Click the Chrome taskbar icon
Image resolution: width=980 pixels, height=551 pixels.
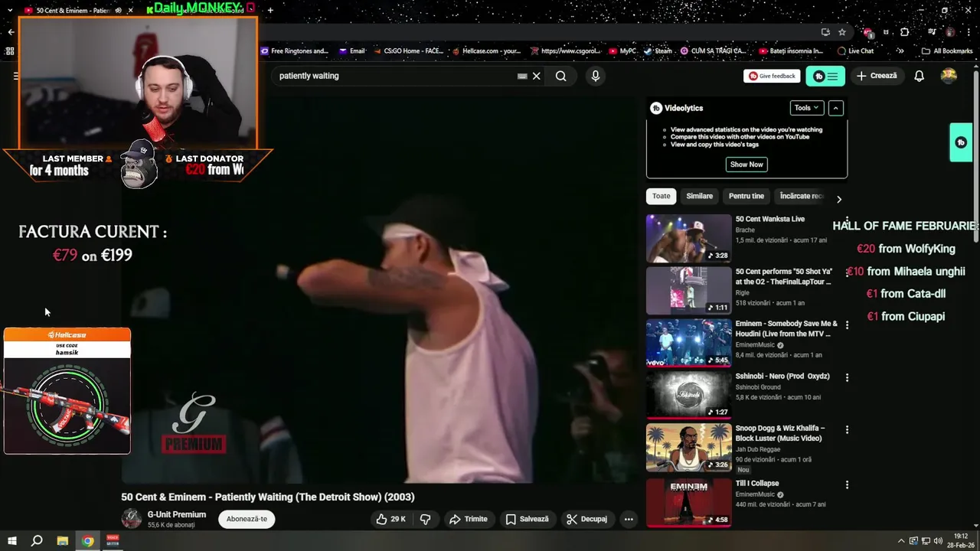88,541
